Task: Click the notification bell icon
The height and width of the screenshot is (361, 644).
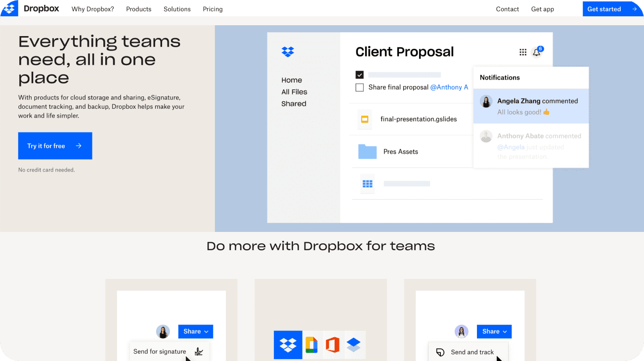Action: (536, 52)
